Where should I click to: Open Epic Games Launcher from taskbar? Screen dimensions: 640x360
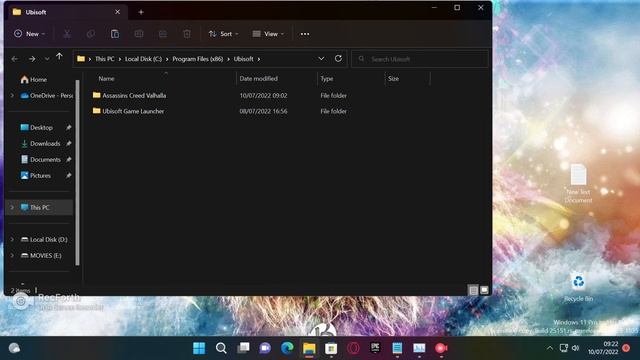[x=375, y=348]
